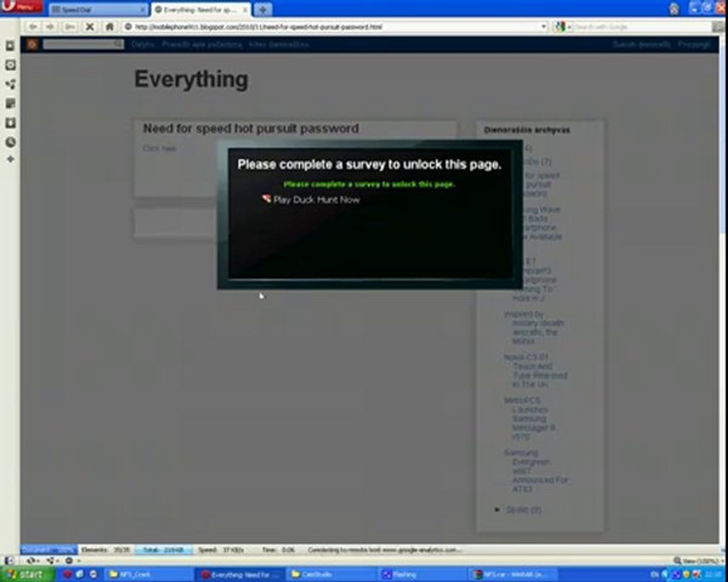Click the orange Blogger logo icon
This screenshot has height=582, width=728.
click(x=32, y=44)
